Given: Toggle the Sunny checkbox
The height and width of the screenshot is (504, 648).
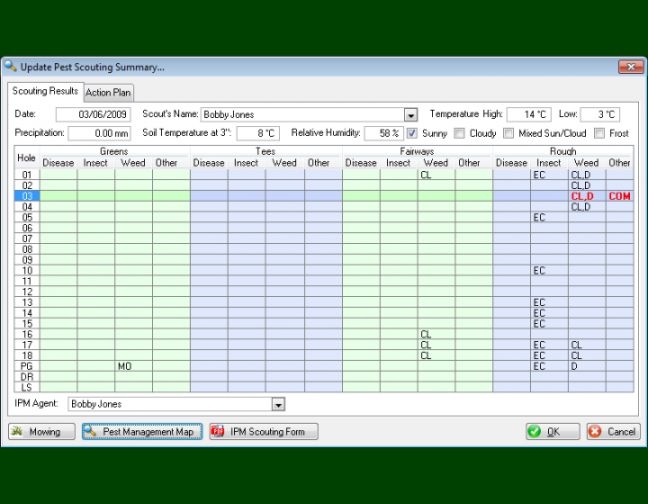Looking at the screenshot, I should 413,133.
